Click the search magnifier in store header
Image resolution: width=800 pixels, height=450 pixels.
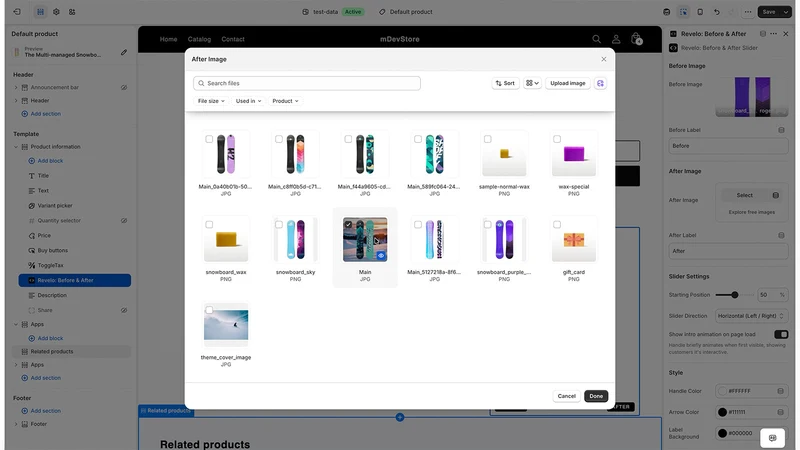click(x=596, y=39)
